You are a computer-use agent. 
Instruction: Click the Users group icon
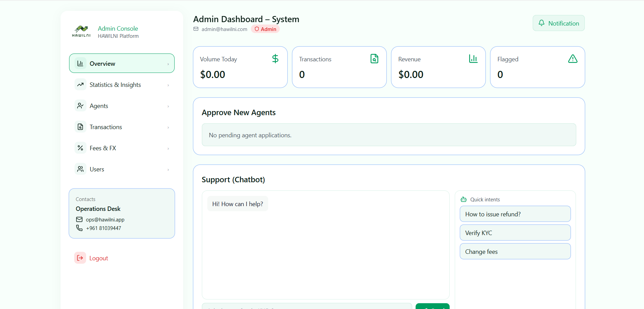pyautogui.click(x=80, y=169)
